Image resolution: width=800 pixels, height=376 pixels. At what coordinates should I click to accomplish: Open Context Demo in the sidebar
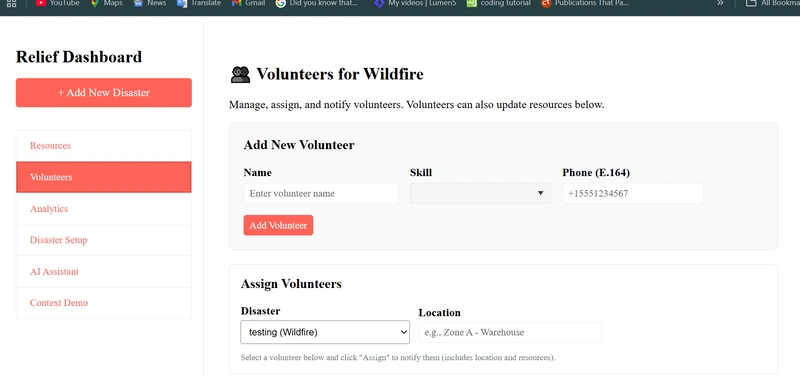pos(104,303)
